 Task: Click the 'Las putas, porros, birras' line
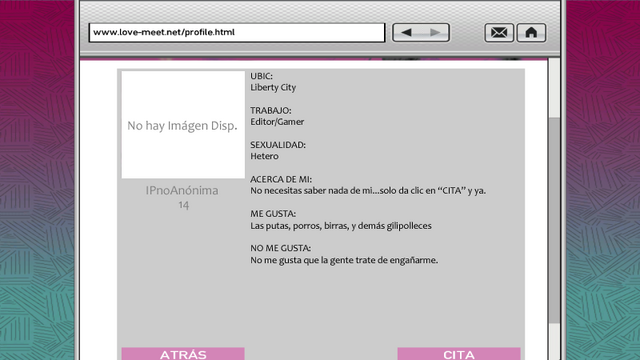click(341, 226)
